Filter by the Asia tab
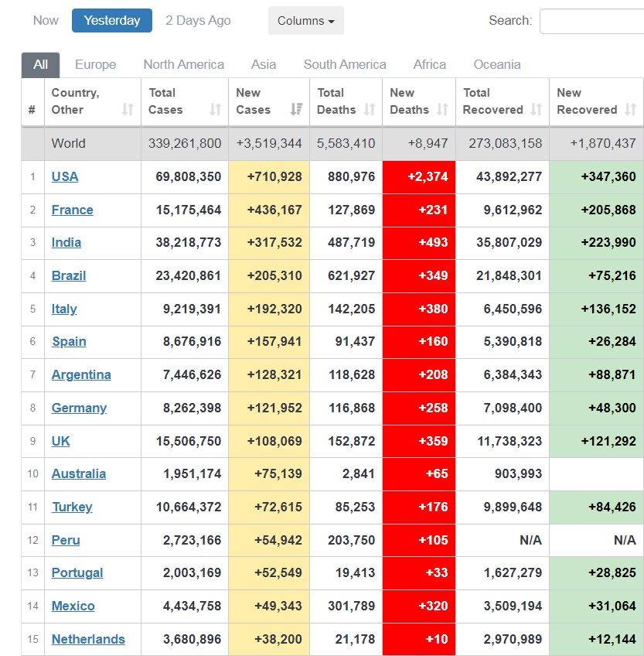Screen dimensions: 644x656 tap(264, 65)
